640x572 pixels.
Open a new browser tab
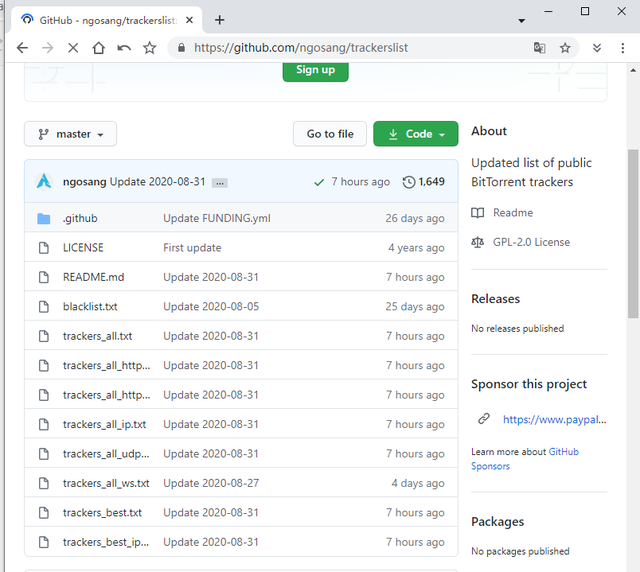220,20
